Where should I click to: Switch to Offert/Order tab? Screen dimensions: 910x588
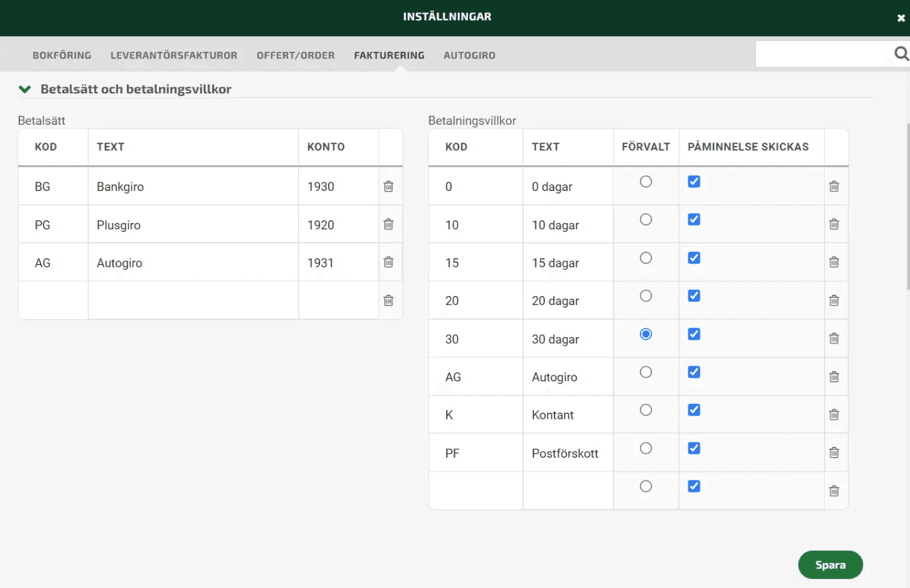(x=295, y=55)
